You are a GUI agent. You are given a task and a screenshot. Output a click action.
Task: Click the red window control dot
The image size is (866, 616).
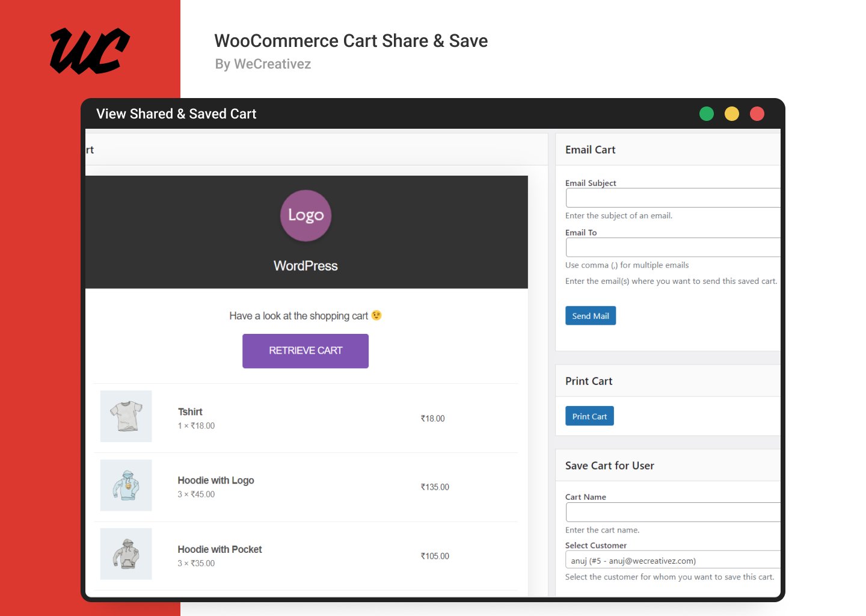tap(757, 114)
